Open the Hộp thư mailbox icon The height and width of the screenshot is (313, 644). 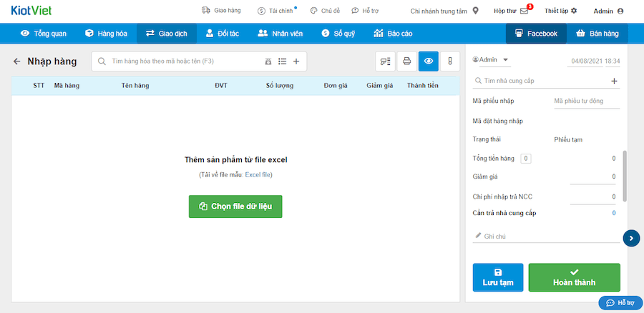[x=525, y=11]
